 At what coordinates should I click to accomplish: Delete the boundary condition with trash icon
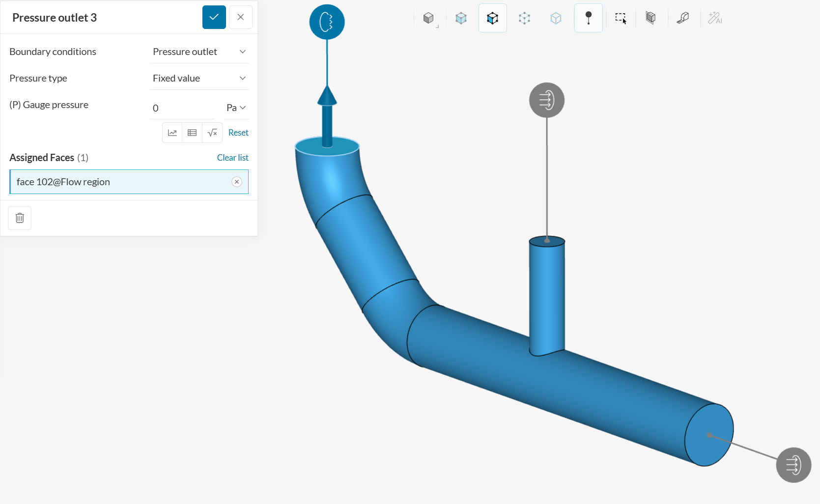pyautogui.click(x=20, y=218)
